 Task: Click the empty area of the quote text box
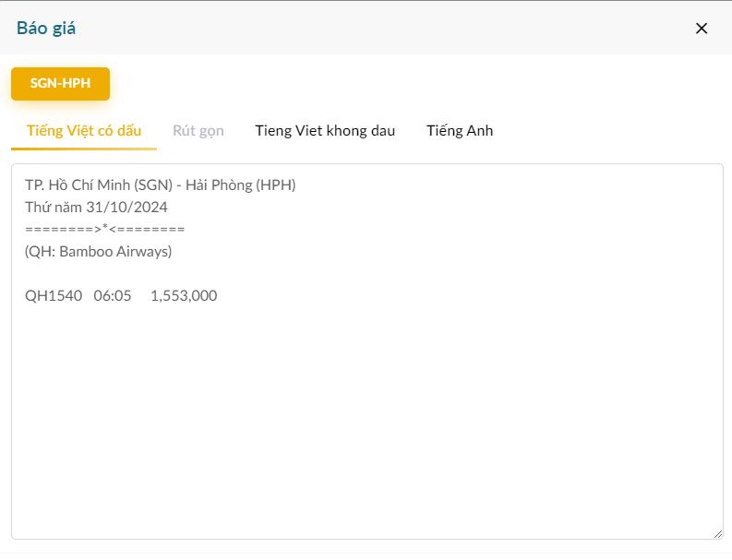click(x=369, y=415)
